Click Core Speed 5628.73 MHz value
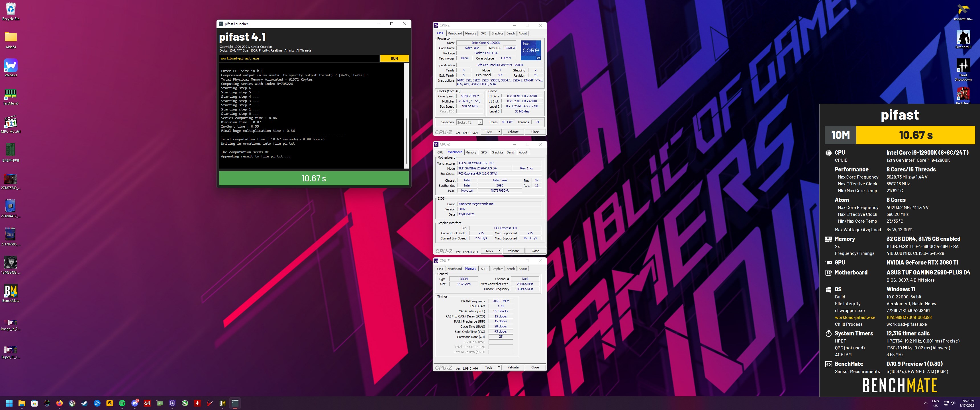Screen dimensions: 980x410 coord(470,96)
